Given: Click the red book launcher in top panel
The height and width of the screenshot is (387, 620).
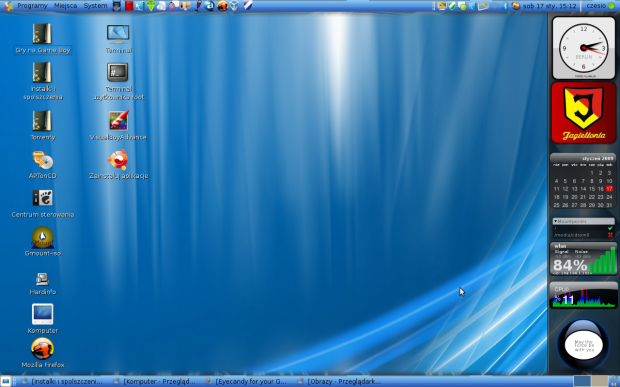Looking at the screenshot, I should [x=129, y=6].
